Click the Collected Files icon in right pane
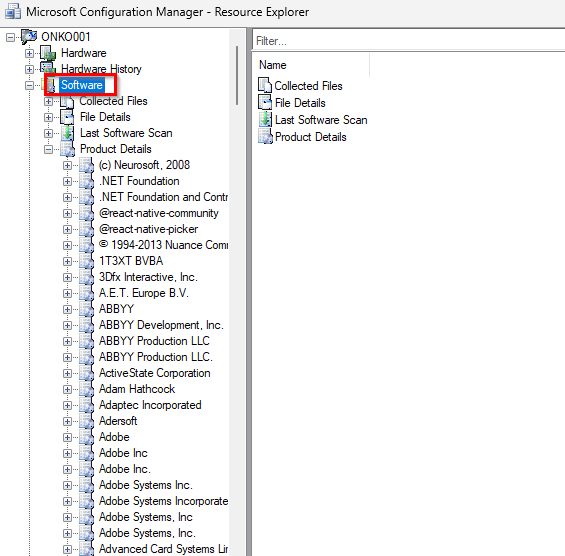Screen dimensions: 565x556 pyautogui.click(x=265, y=85)
